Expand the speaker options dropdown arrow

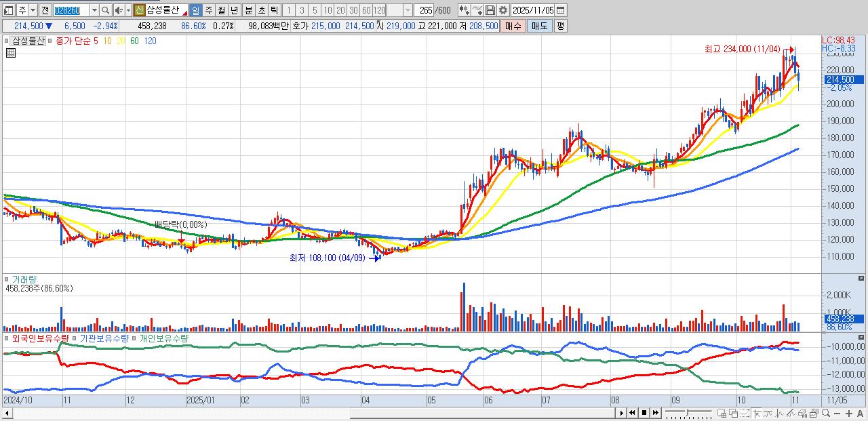pyautogui.click(x=128, y=10)
